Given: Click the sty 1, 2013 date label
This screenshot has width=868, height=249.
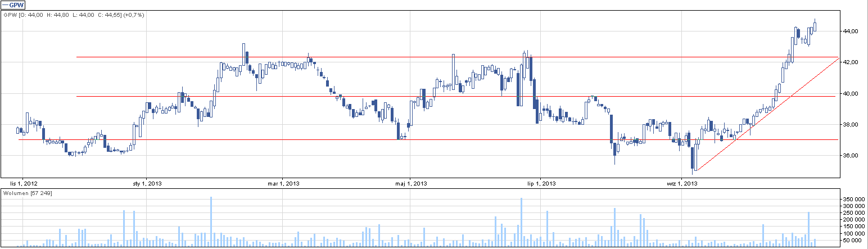Looking at the screenshot, I should pyautogui.click(x=146, y=183).
